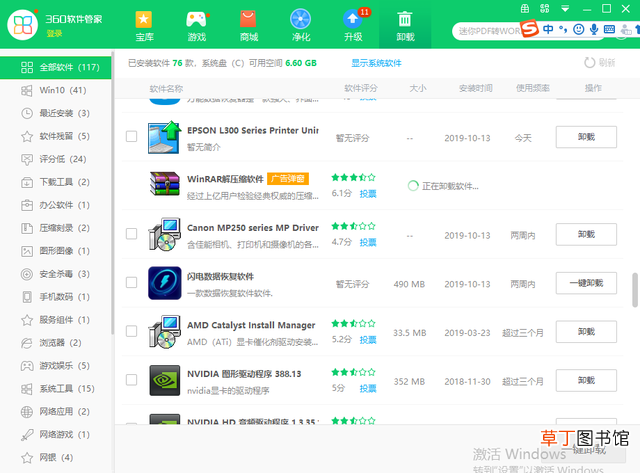Uninstall NVIDIA 图形驱动程序 388.13
640x473 pixels.
(x=586, y=380)
